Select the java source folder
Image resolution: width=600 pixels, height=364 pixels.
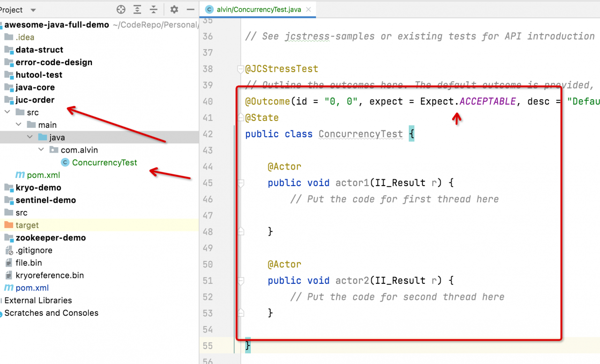tap(57, 137)
